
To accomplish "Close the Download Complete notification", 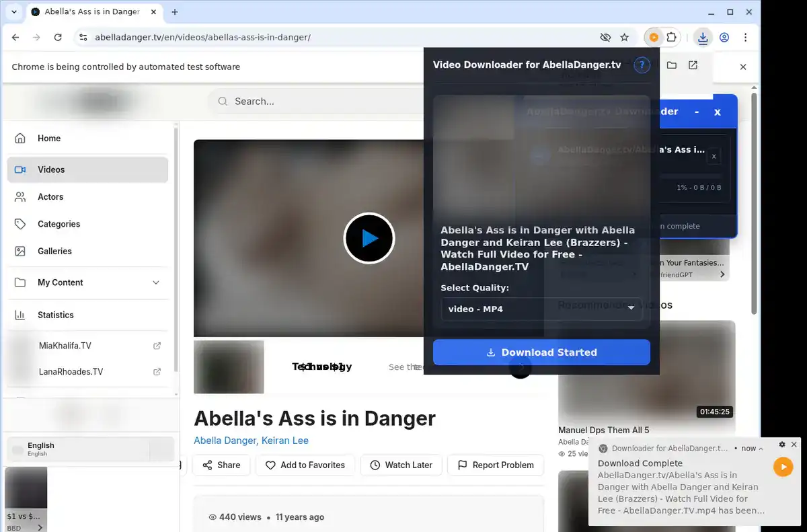I will pyautogui.click(x=794, y=445).
